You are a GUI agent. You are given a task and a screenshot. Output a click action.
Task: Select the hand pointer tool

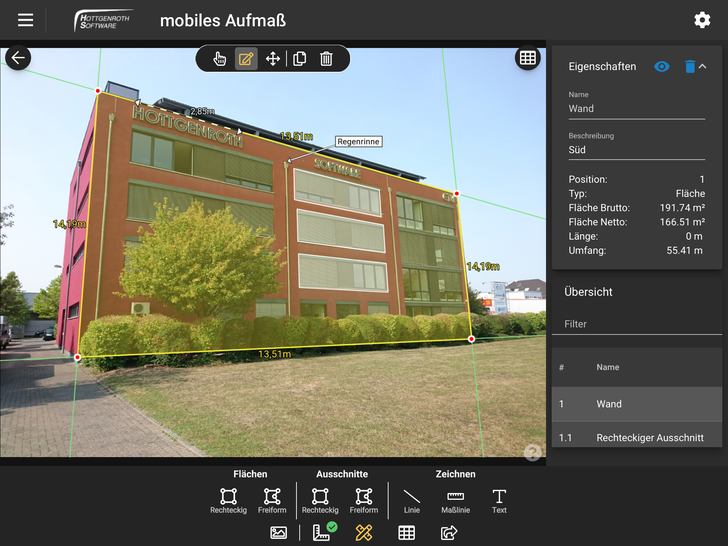[219, 59]
